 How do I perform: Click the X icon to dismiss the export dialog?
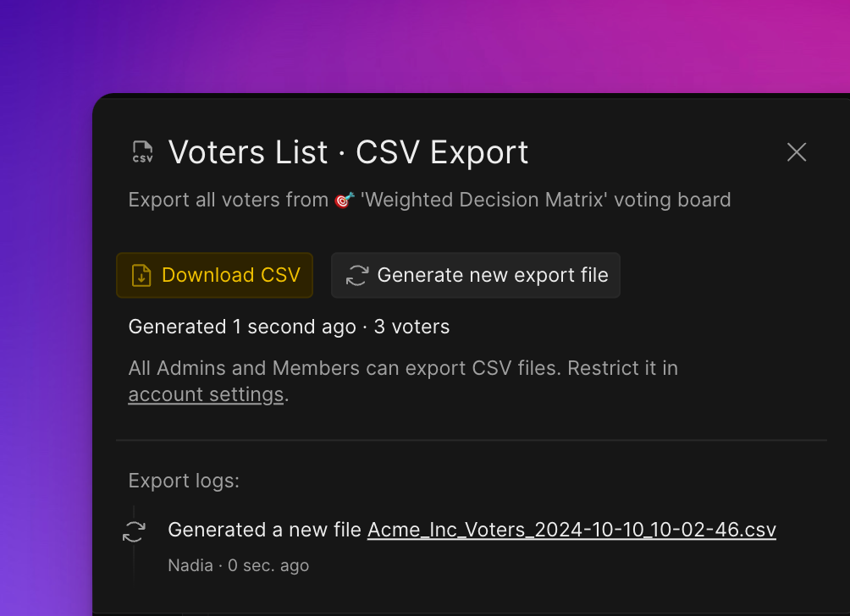pos(796,151)
